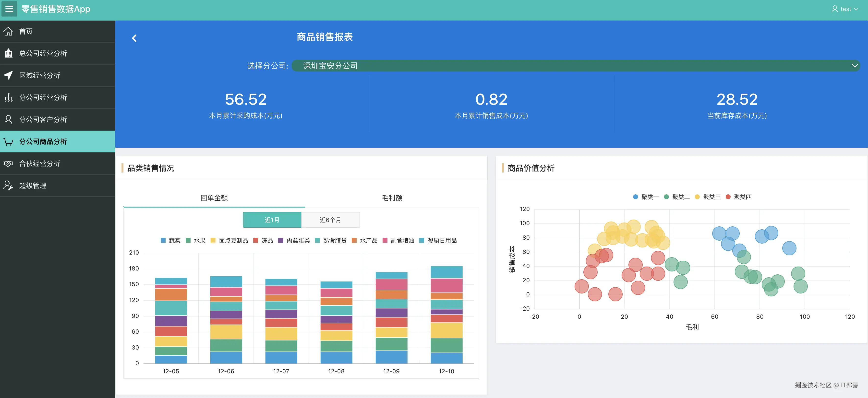The width and height of the screenshot is (868, 398).
Task: Click the person icon for 分公司客户分析
Action: click(x=8, y=119)
